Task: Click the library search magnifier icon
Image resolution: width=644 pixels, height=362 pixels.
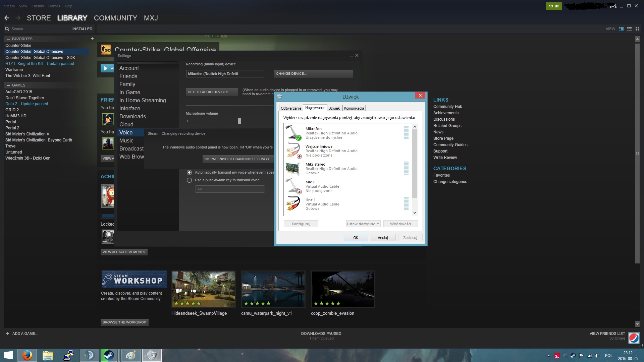Action: pos(7,29)
